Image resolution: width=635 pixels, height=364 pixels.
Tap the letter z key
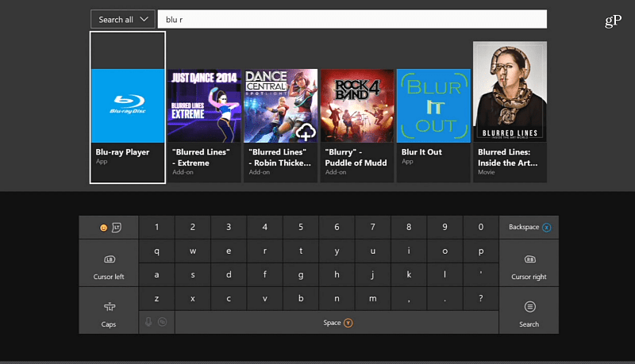click(156, 299)
